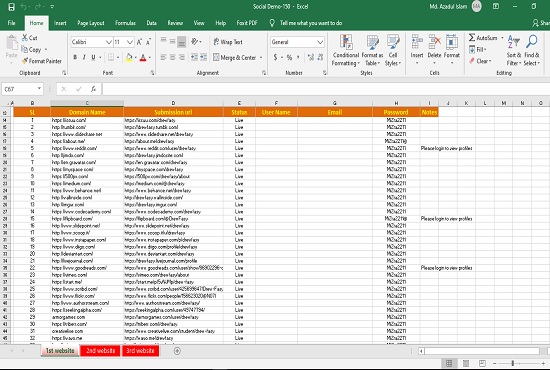Toggle underline formatting
Screen dimensions: 550x370
[93, 57]
